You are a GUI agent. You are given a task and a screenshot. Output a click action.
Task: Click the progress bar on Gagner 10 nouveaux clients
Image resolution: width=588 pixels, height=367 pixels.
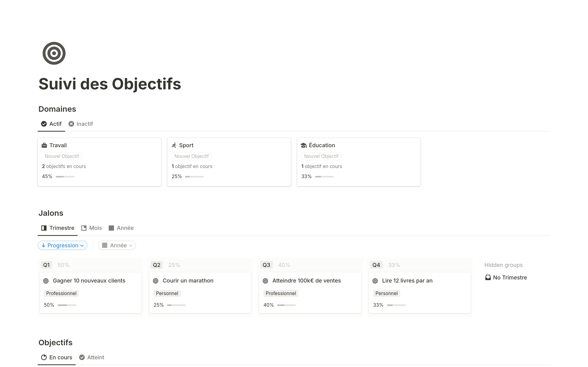tap(66, 305)
